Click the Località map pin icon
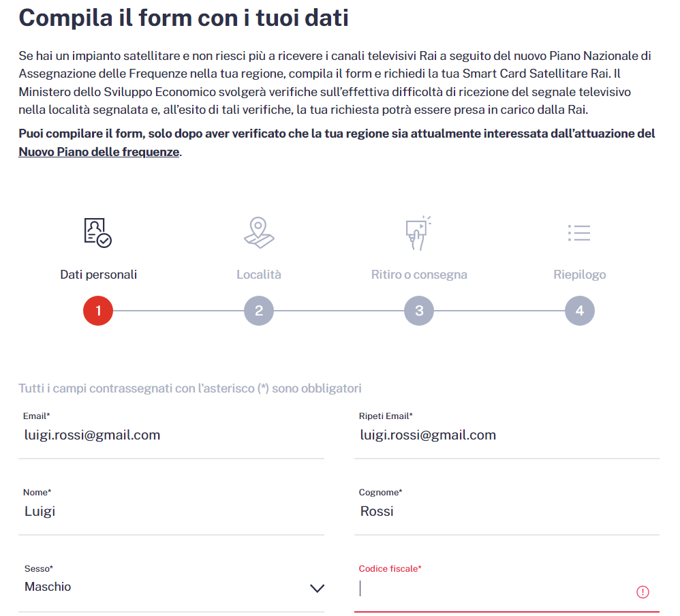Image resolution: width=680 pixels, height=616 pixels. point(259,233)
